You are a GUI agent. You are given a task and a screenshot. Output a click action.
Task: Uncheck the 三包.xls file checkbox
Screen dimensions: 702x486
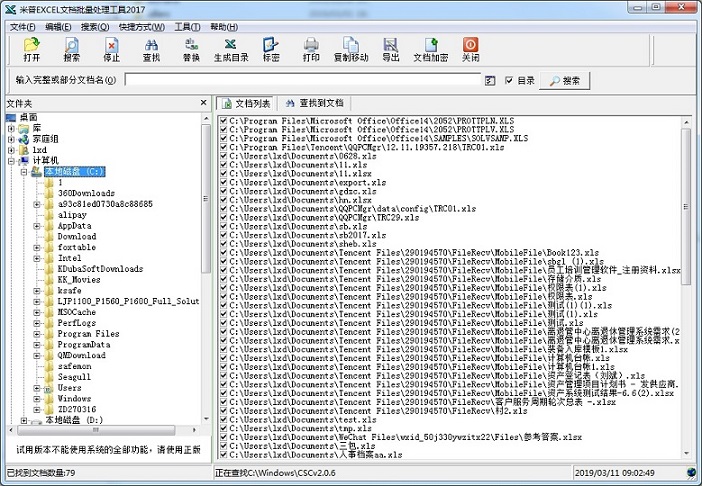[x=224, y=446]
